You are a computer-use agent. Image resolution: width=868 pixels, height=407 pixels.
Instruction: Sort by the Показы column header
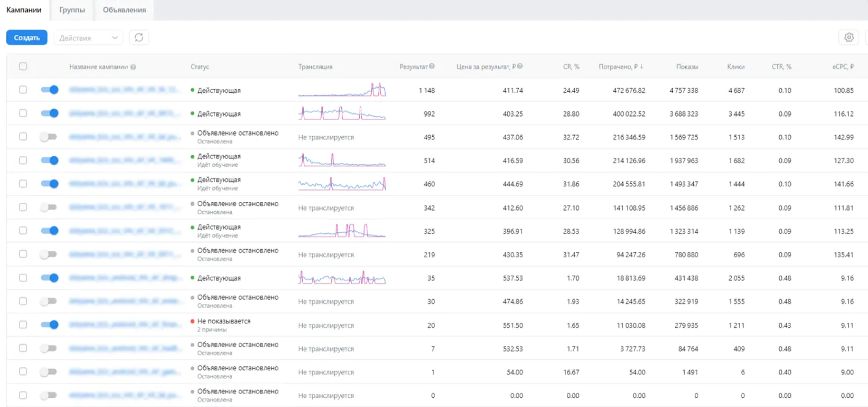[687, 67]
